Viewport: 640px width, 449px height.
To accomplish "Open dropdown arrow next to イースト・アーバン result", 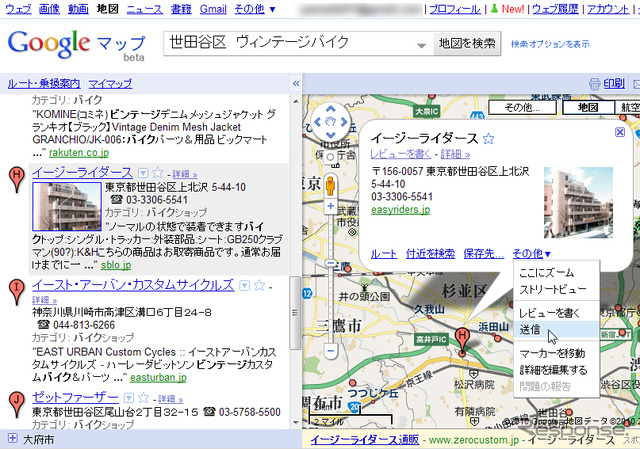I will [x=244, y=285].
